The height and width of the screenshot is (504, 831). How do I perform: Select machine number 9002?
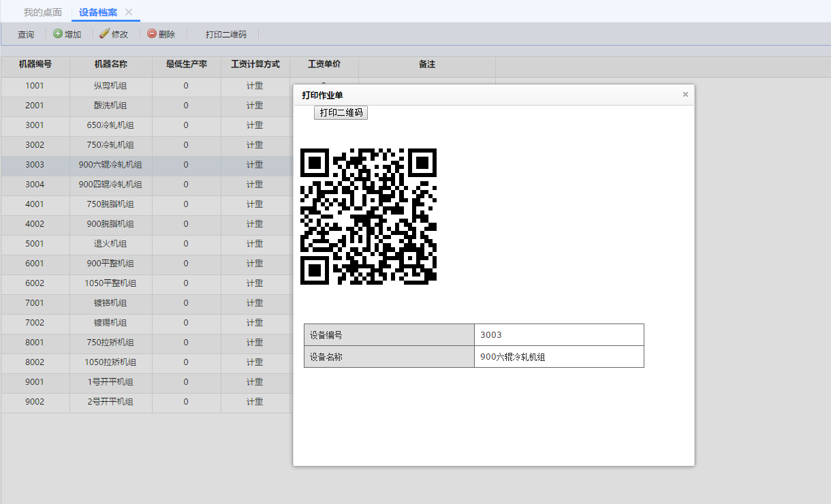pos(35,402)
